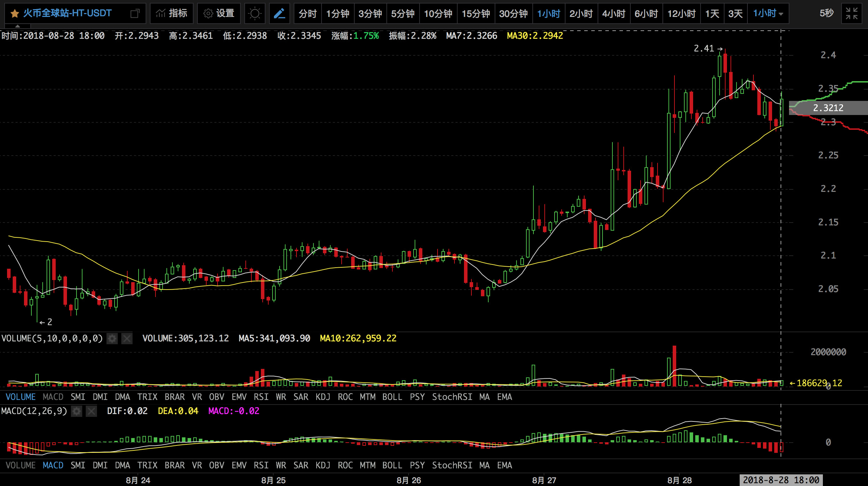868x486 pixels.
Task: Select WR in the MACD panel row
Action: [x=281, y=466]
